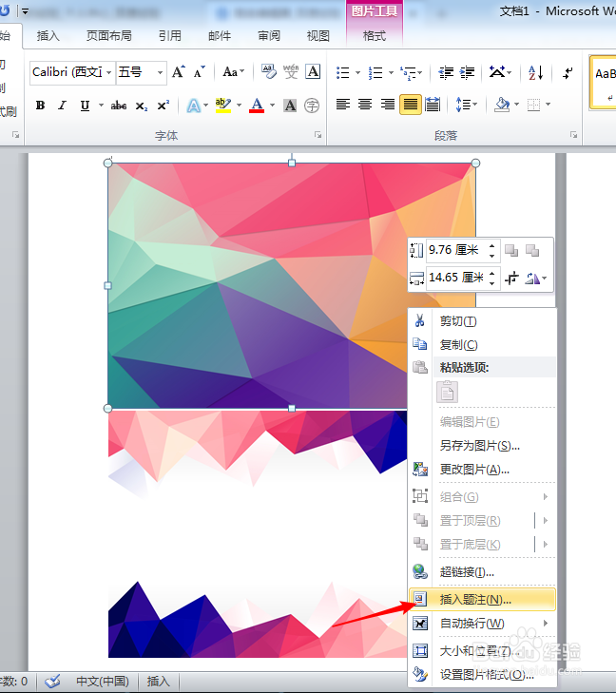Click 中文(中国) language in status bar
Screen dimensions: 616x693
[103, 681]
